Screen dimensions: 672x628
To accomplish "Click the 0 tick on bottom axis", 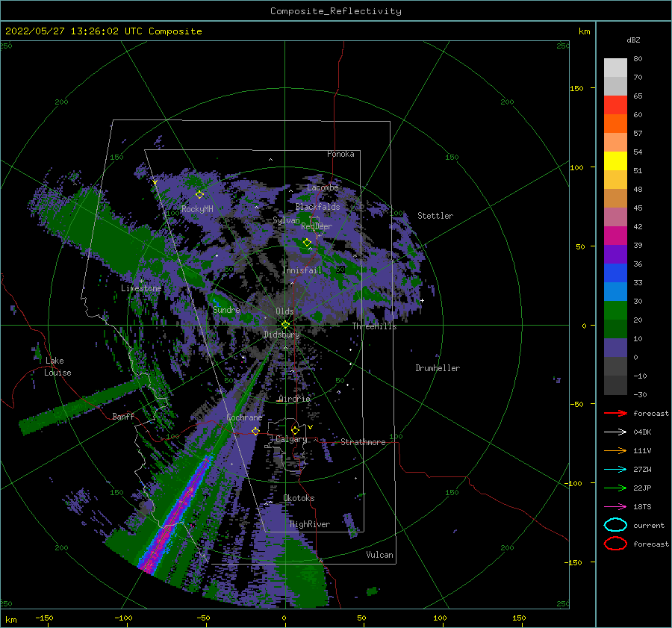I will (x=284, y=618).
